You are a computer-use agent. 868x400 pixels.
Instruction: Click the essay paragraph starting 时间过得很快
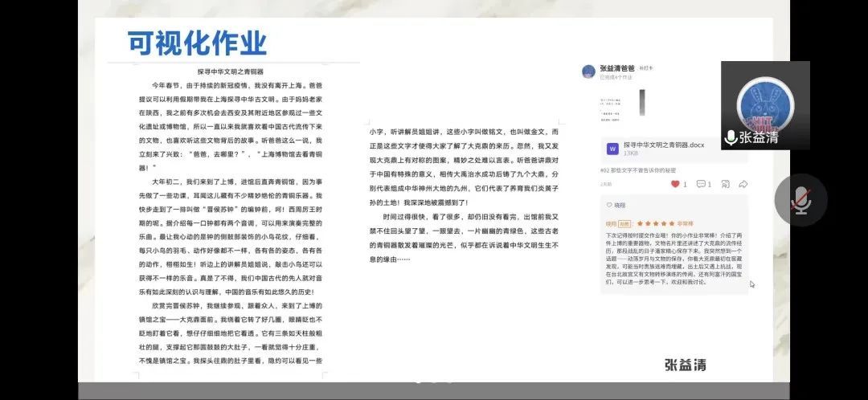coord(464,237)
